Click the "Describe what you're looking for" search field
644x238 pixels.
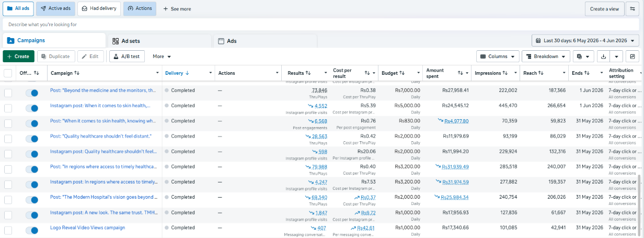(321, 25)
